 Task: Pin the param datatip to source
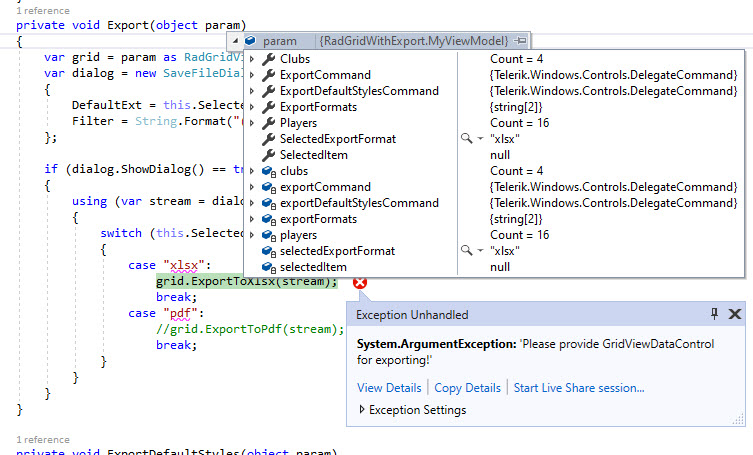(520, 41)
